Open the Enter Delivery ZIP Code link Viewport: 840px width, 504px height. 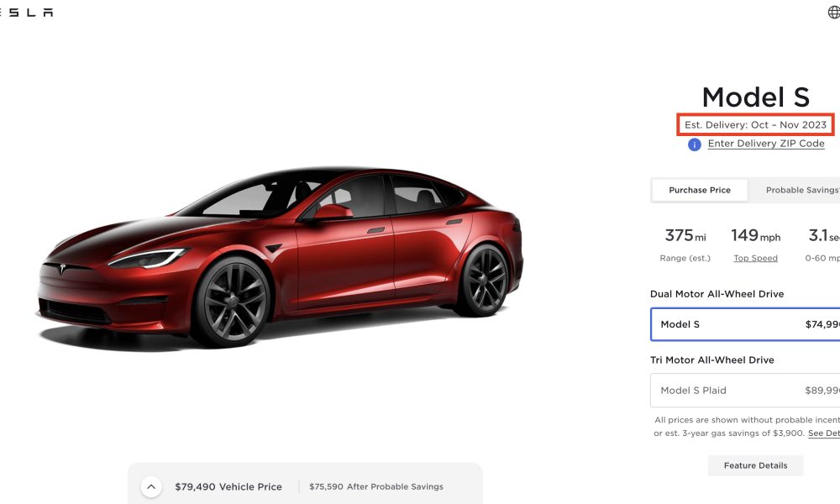(766, 144)
